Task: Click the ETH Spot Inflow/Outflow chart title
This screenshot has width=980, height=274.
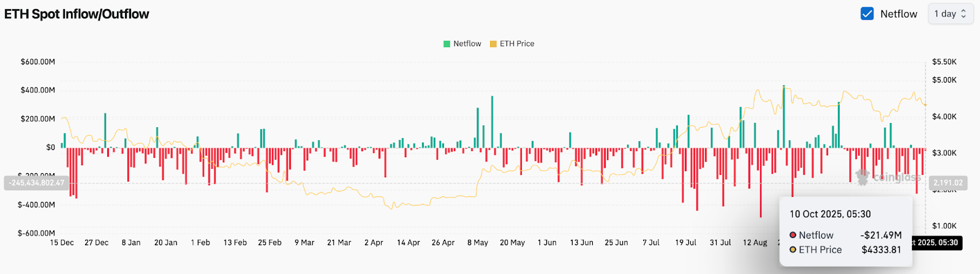Action: pyautogui.click(x=77, y=14)
